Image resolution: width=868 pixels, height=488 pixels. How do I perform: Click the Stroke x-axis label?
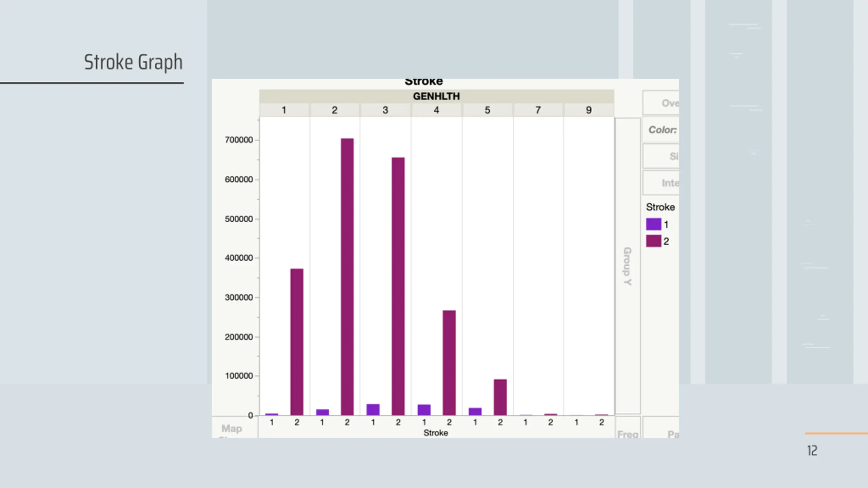click(x=436, y=433)
